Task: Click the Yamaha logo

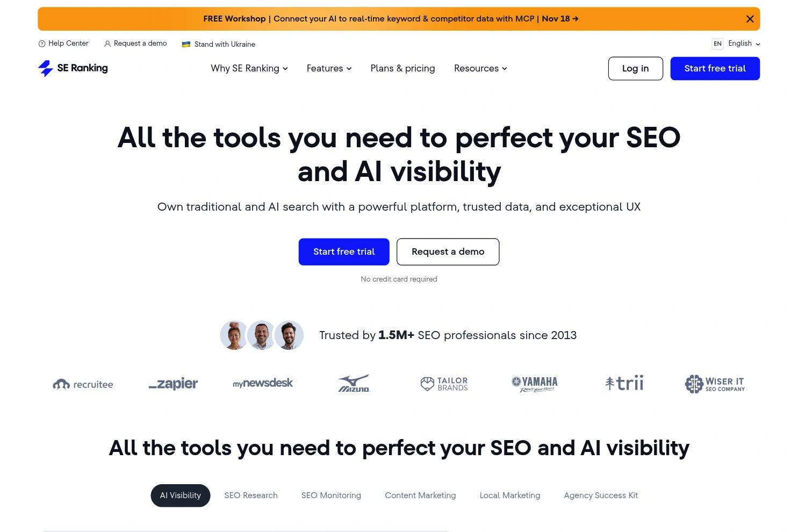Action: click(534, 384)
